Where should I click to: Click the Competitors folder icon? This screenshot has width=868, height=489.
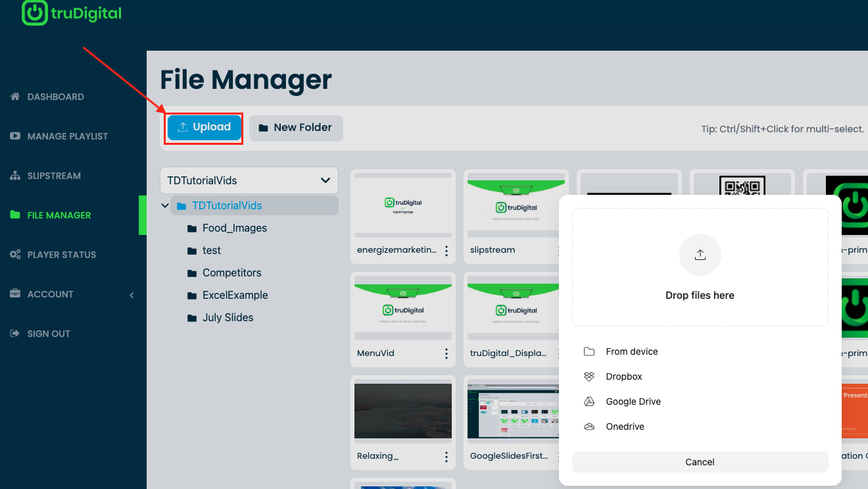click(192, 273)
